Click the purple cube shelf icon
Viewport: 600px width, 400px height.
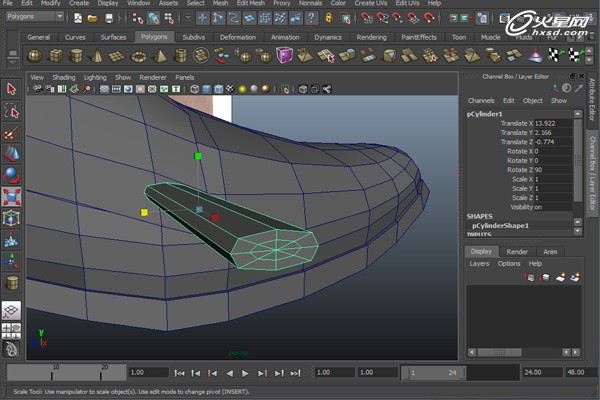(284, 56)
